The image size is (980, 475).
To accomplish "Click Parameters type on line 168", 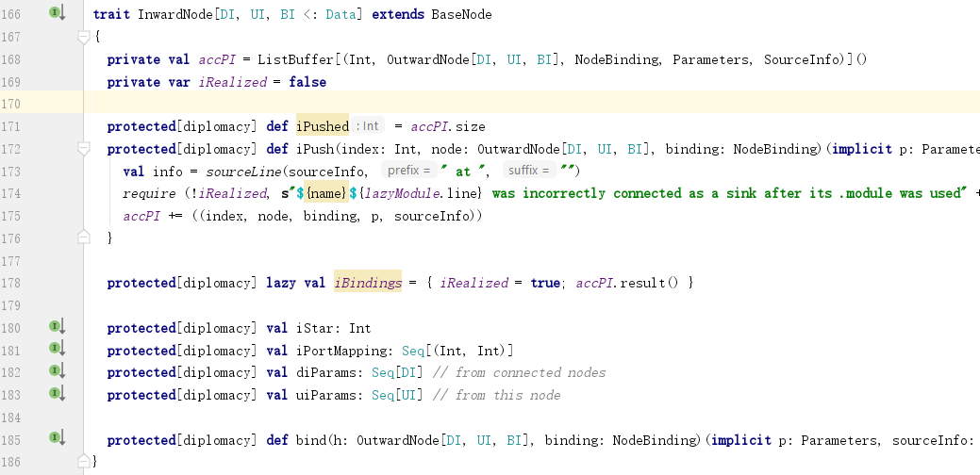I will click(710, 59).
